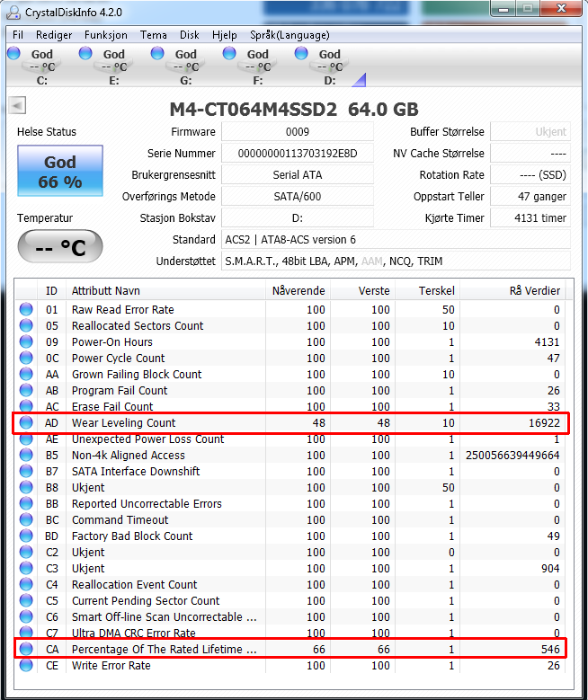The height and width of the screenshot is (700, 588).
Task: Click the Oppstart Teller 47 ganger field
Action: pos(530,197)
